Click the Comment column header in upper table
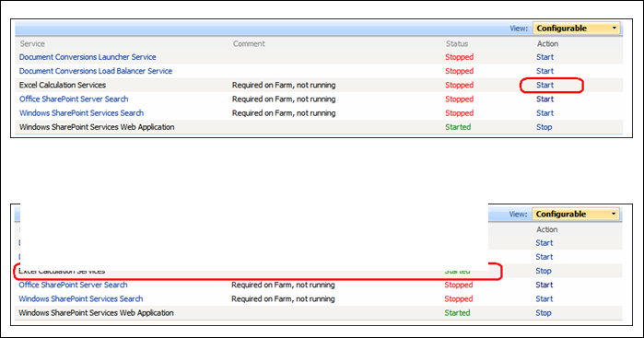 (x=249, y=43)
